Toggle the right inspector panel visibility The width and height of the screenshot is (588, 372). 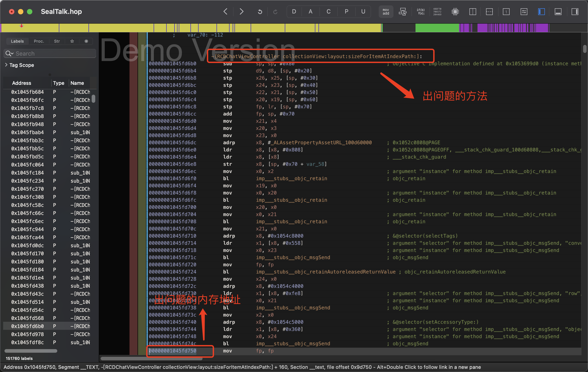(575, 11)
